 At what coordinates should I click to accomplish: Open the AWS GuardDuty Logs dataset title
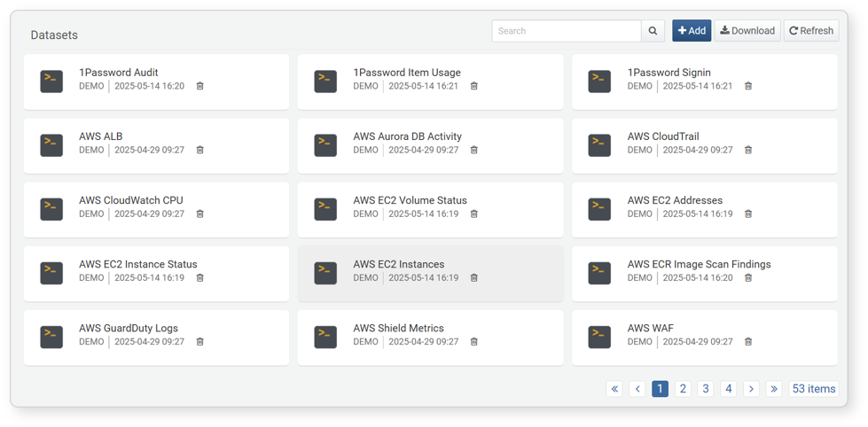click(x=129, y=329)
